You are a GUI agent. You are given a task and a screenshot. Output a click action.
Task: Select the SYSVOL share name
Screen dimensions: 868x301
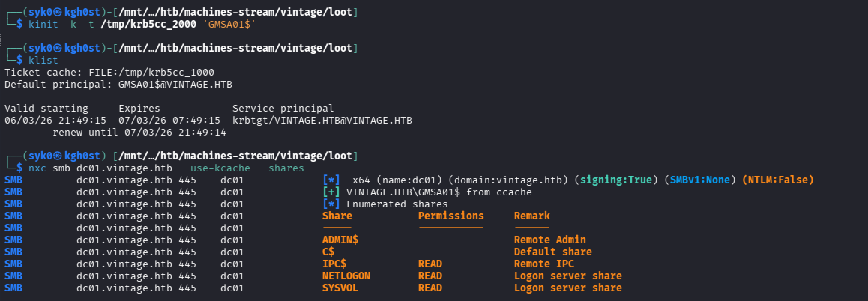coord(340,288)
